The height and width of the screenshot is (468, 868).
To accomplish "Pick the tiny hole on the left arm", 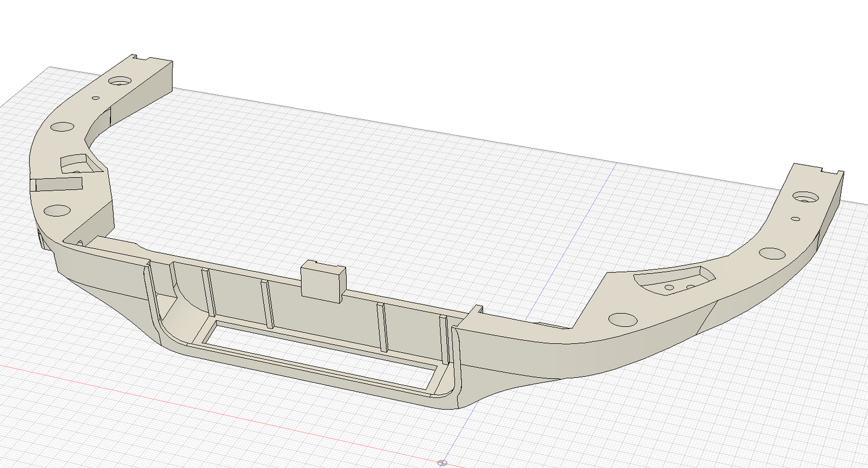I will coord(96,98).
